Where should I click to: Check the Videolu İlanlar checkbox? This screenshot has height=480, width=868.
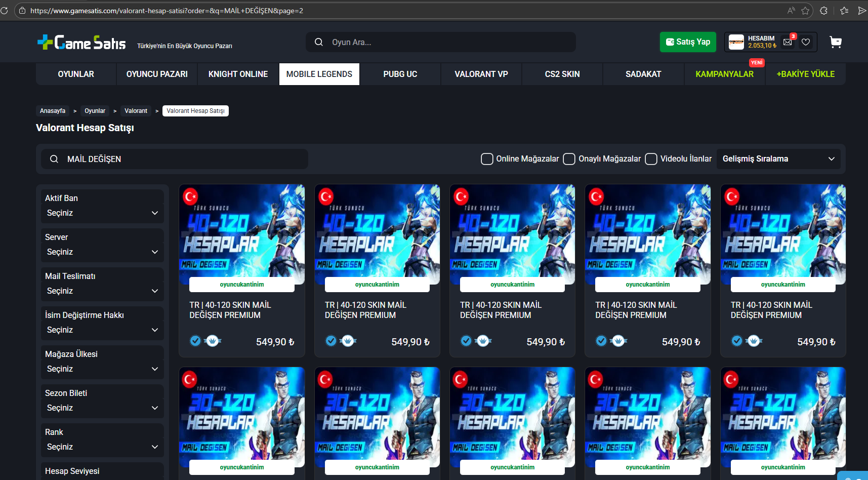651,159
